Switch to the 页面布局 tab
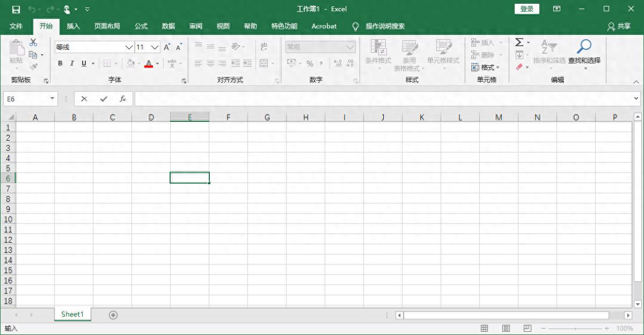This screenshot has width=644, height=335. (107, 26)
